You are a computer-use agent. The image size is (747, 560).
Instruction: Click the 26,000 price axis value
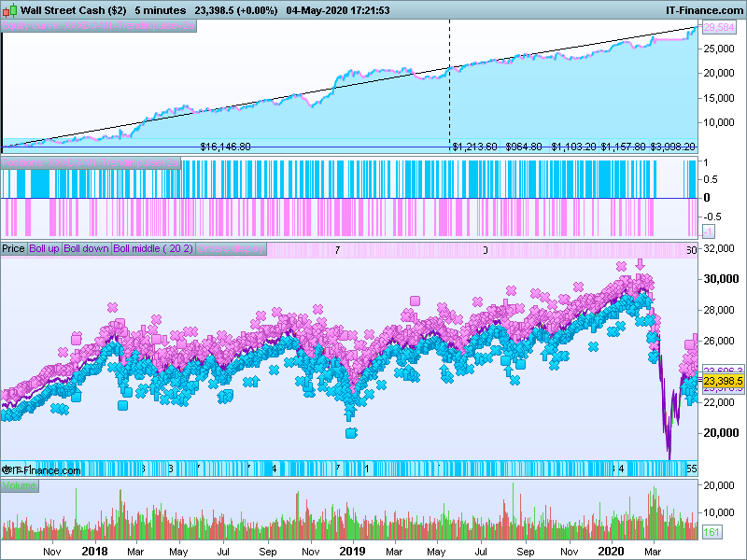[719, 341]
